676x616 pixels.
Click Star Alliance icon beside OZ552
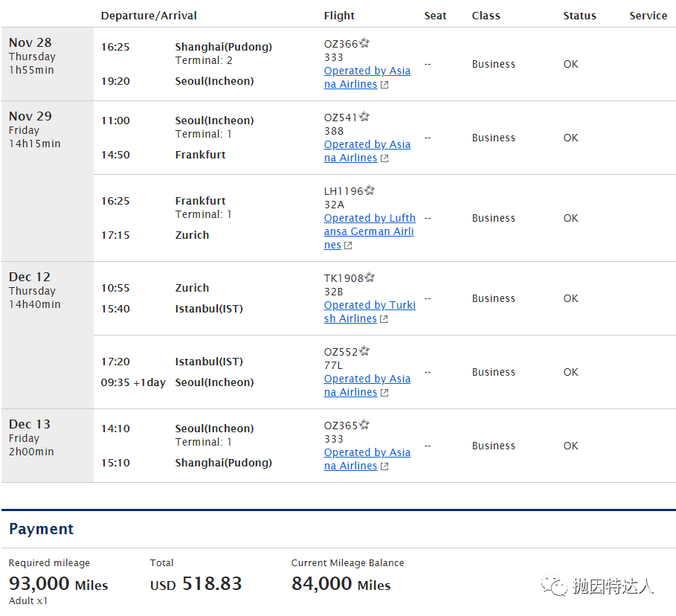coord(364,351)
